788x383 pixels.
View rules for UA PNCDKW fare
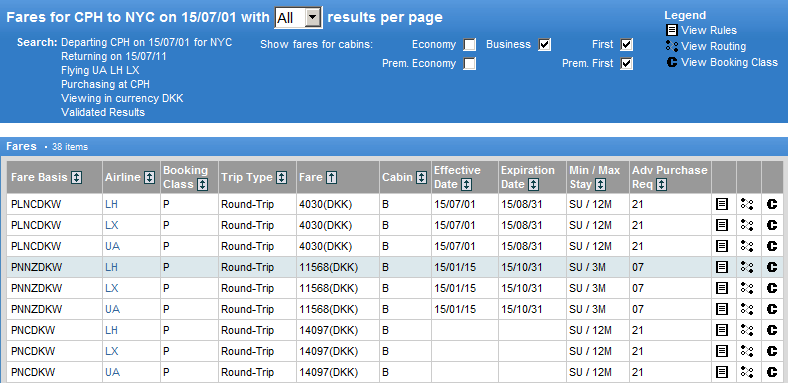tap(722, 372)
